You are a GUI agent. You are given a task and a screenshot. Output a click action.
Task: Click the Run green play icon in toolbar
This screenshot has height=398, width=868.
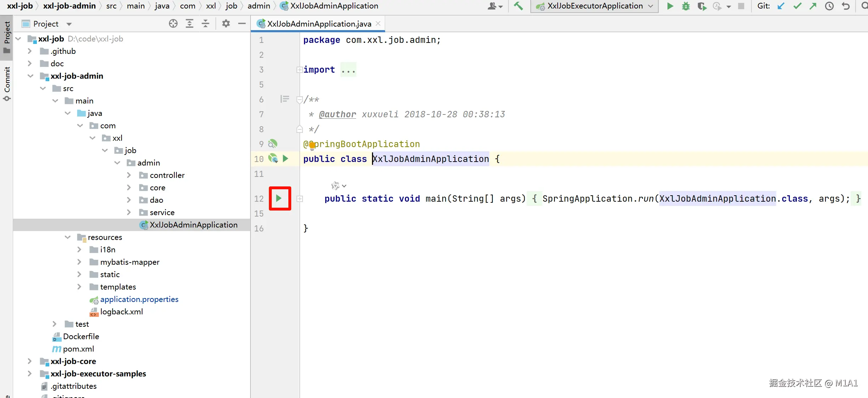pyautogui.click(x=670, y=6)
